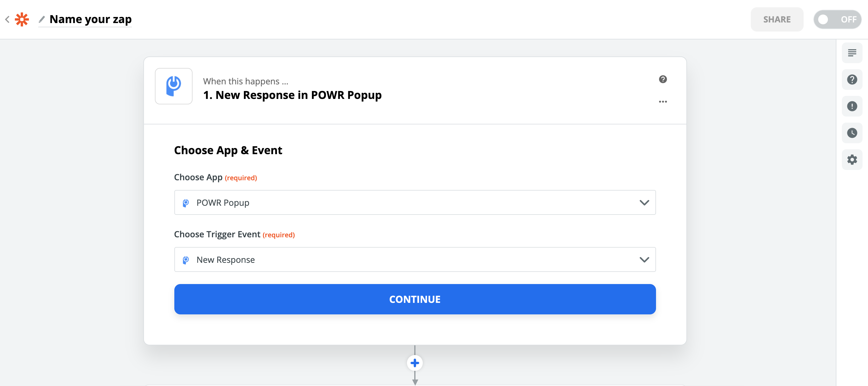Open the three-dot step options menu
Viewport: 868px width, 386px height.
(663, 102)
